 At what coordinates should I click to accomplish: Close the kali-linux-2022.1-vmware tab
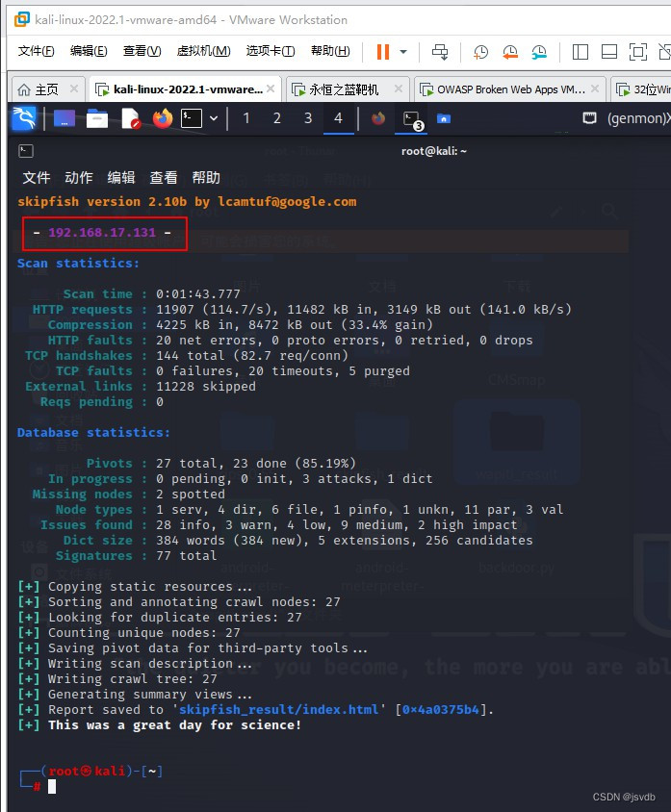271,89
